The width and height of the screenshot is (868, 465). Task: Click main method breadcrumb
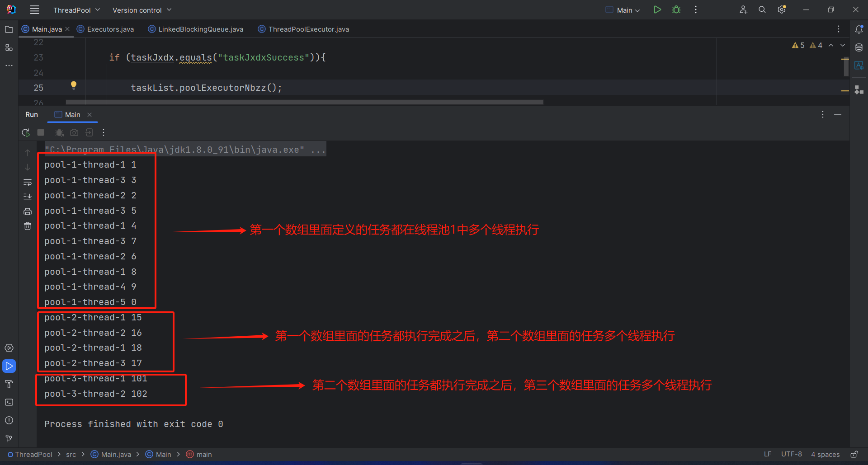point(199,454)
